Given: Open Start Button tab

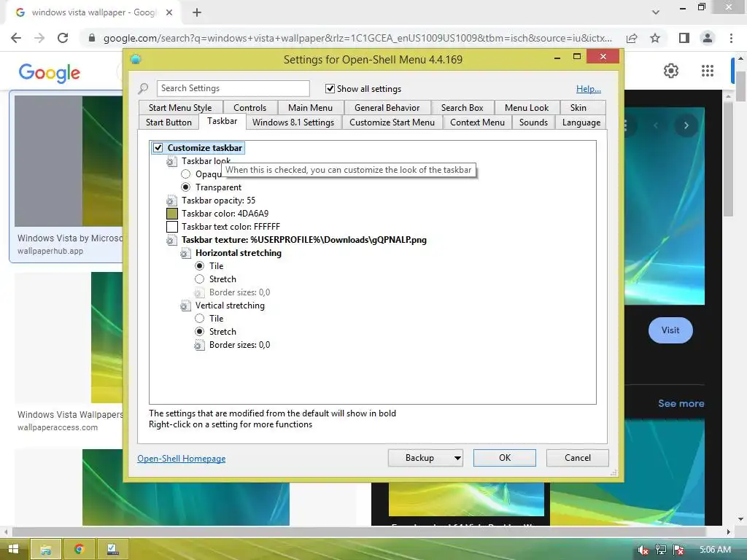Looking at the screenshot, I should tap(169, 122).
